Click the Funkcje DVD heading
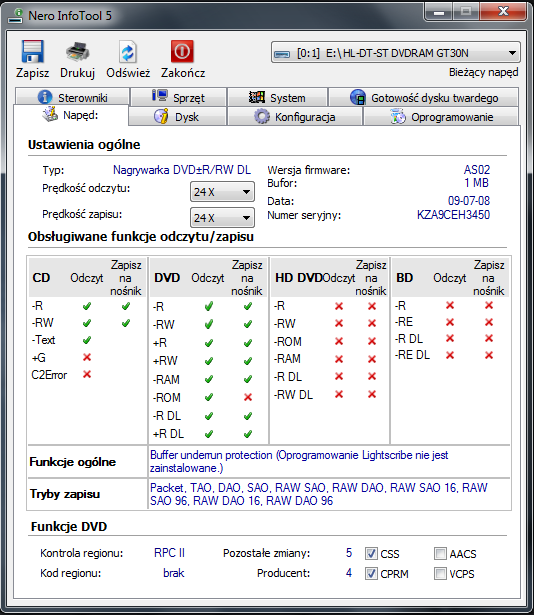This screenshot has width=534, height=615. click(69, 527)
